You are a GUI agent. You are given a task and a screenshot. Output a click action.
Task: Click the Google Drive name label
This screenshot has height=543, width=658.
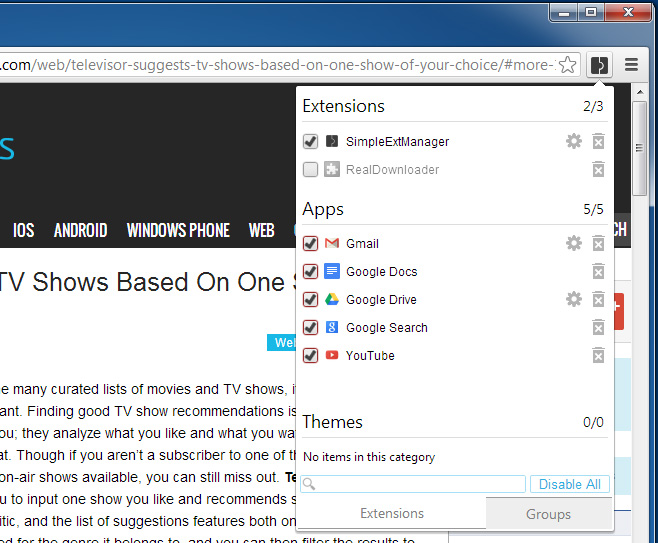381,300
